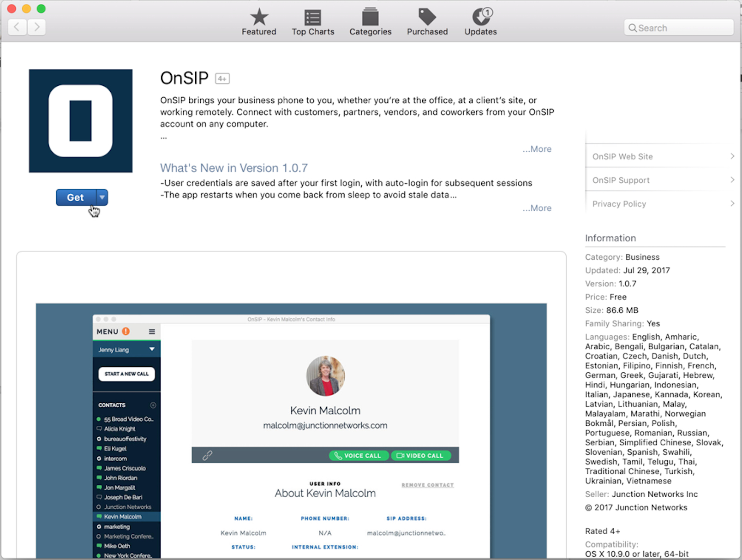Open the Categories tab
The image size is (742, 560).
[370, 22]
